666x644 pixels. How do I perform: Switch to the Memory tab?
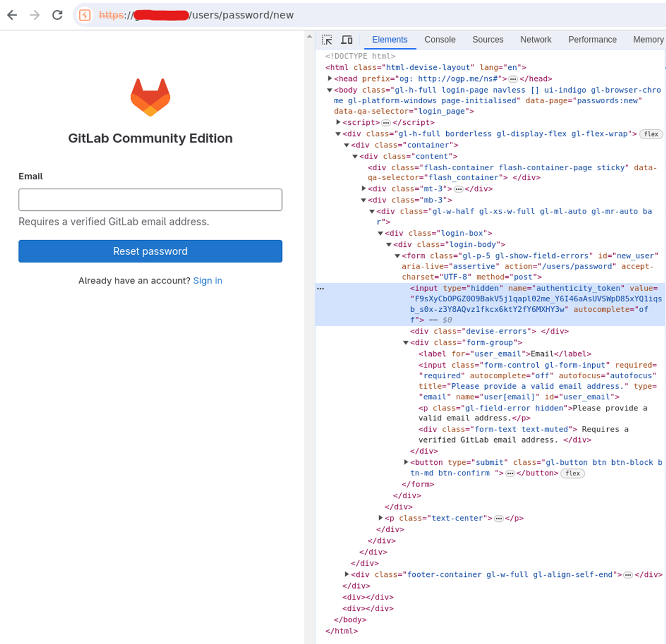[648, 40]
